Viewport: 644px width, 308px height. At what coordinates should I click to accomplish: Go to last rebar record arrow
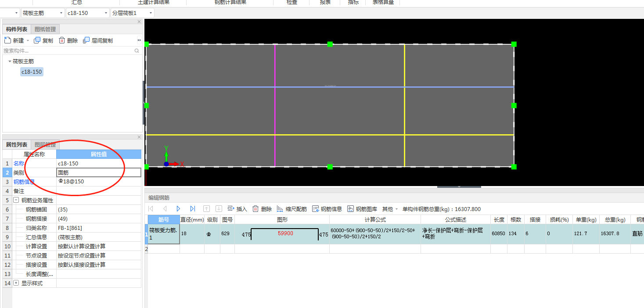tap(192, 209)
